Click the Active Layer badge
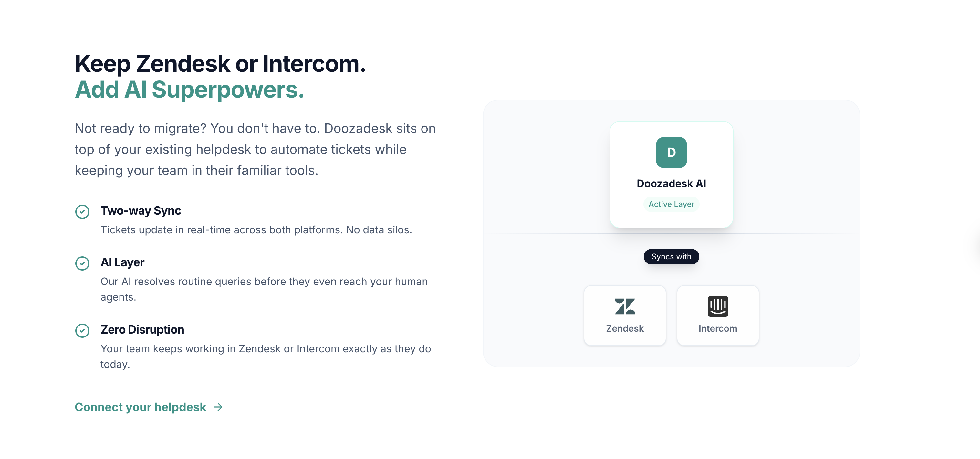980x459 pixels. coord(671,204)
